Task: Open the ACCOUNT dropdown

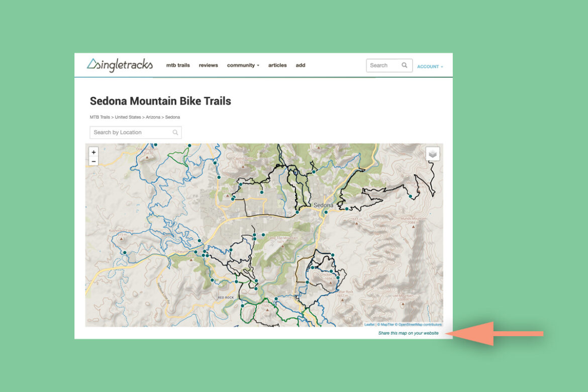Action: (x=430, y=66)
